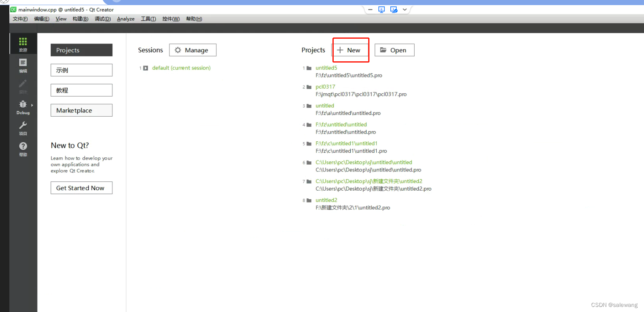Click the Get Started Now button
644x312 pixels.
[x=81, y=188]
